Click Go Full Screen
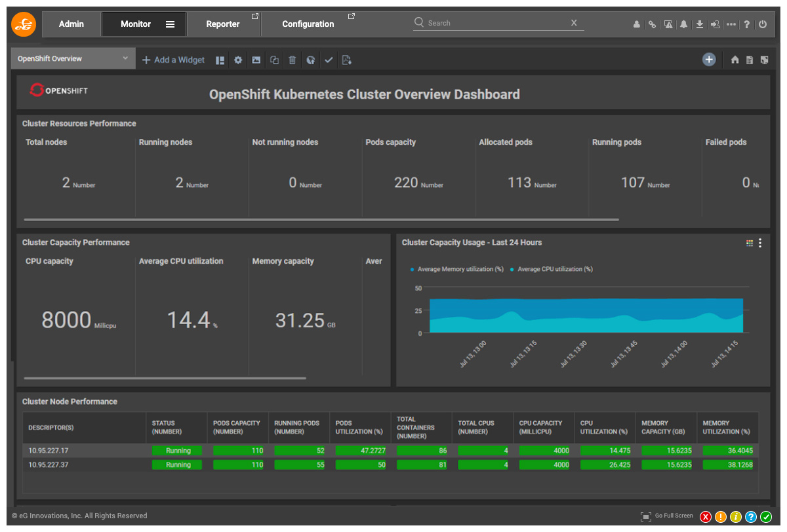This screenshot has width=787, height=532. pyautogui.click(x=667, y=516)
